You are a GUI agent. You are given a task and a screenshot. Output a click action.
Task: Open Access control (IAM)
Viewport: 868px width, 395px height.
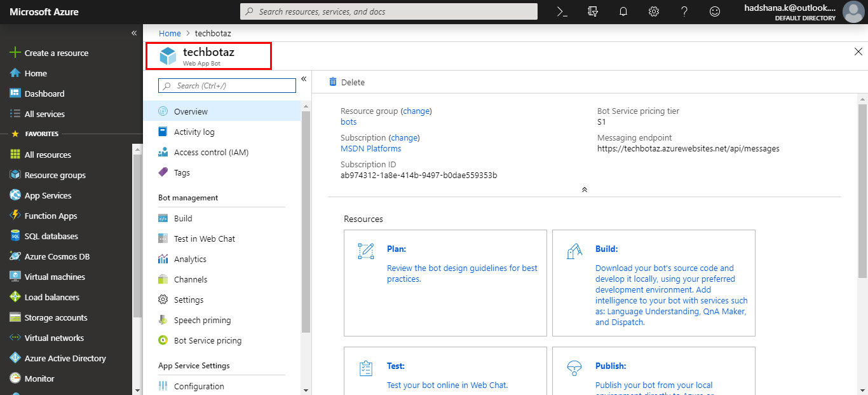click(x=222, y=152)
